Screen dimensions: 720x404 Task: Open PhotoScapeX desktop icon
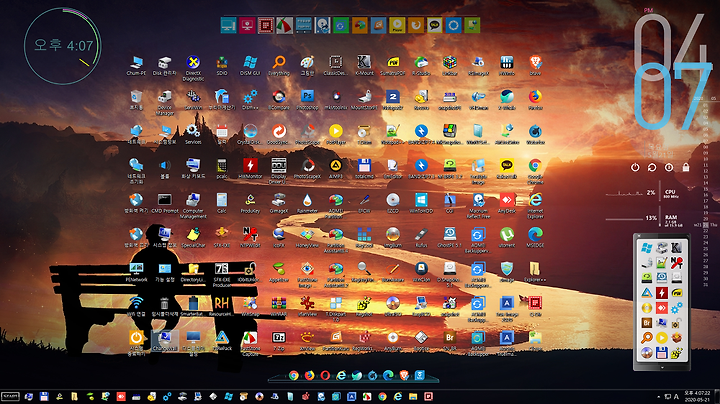point(307,168)
